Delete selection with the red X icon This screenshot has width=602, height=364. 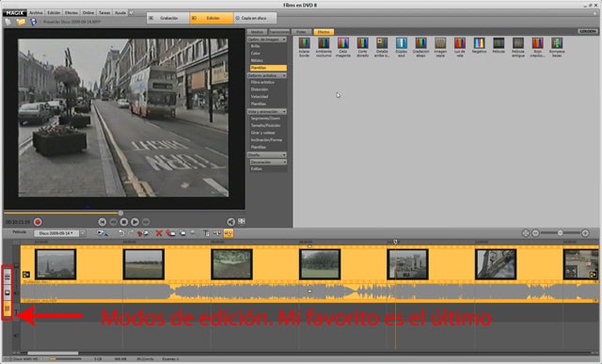click(x=159, y=233)
